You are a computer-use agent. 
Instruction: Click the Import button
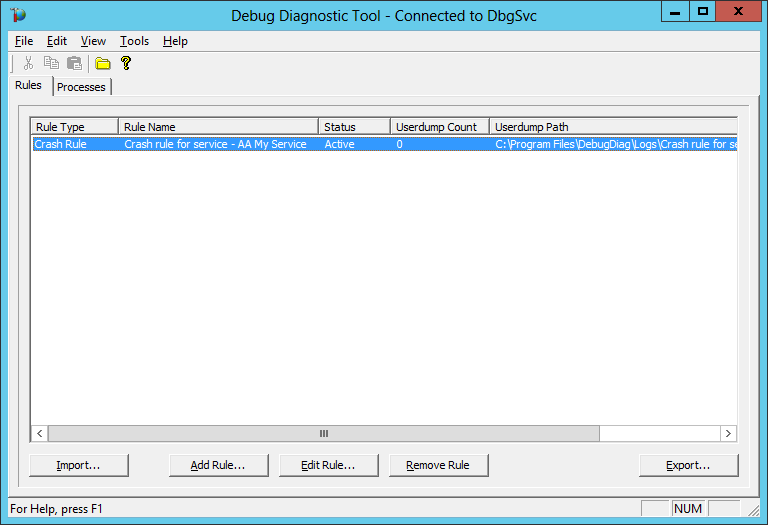tap(78, 465)
